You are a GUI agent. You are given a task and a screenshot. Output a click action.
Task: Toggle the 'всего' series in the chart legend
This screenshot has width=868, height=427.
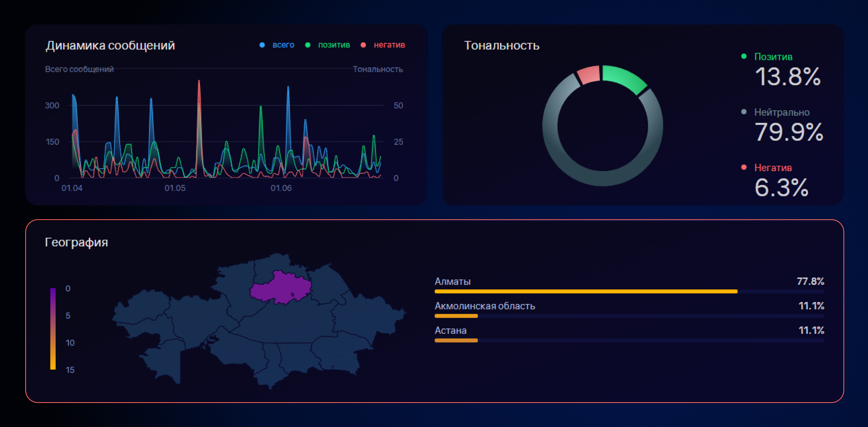click(x=277, y=45)
